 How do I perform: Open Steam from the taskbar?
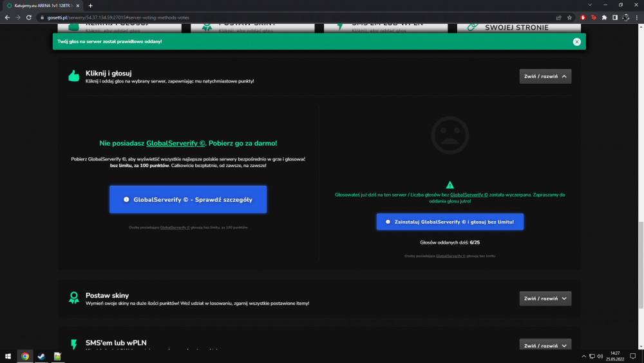(x=41, y=357)
